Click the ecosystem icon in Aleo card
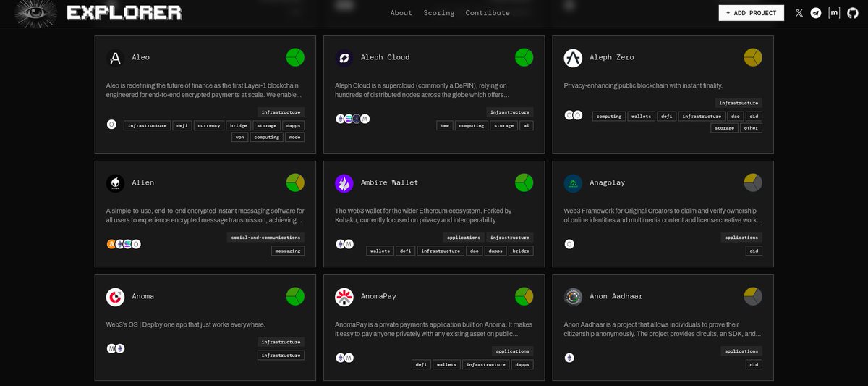 tap(111, 125)
